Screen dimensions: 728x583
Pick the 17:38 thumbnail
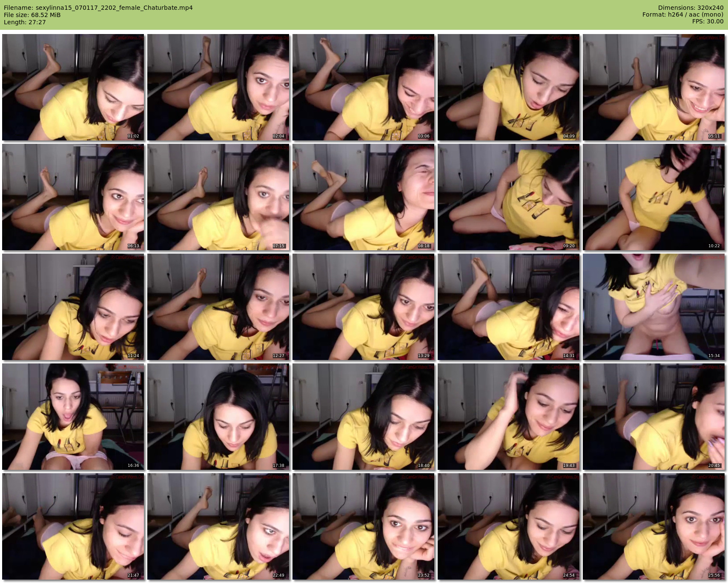click(x=218, y=417)
